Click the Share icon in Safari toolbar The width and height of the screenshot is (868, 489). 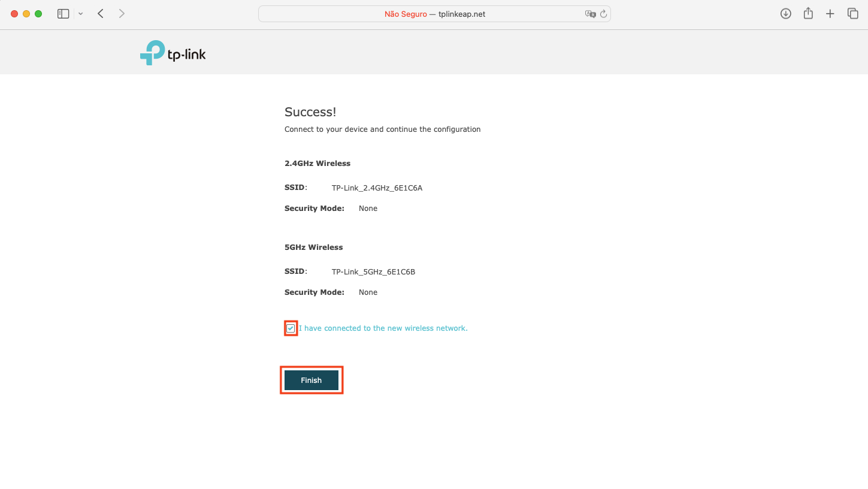[808, 13]
